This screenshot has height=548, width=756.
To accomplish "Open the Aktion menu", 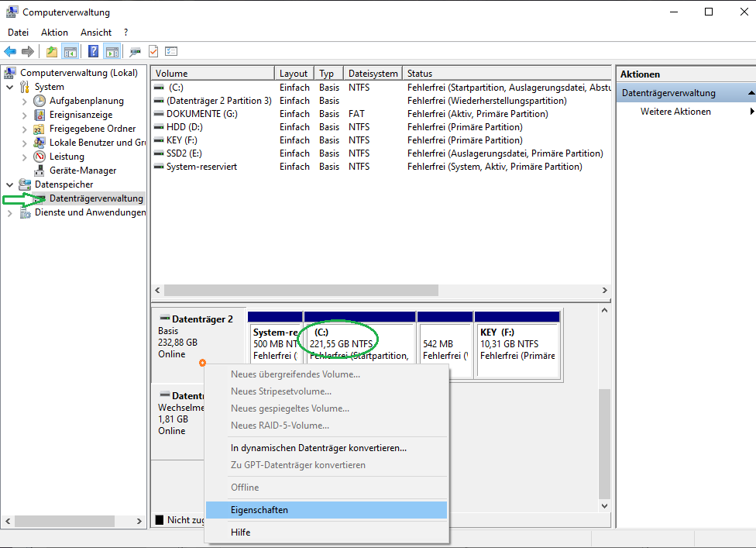I will point(54,33).
